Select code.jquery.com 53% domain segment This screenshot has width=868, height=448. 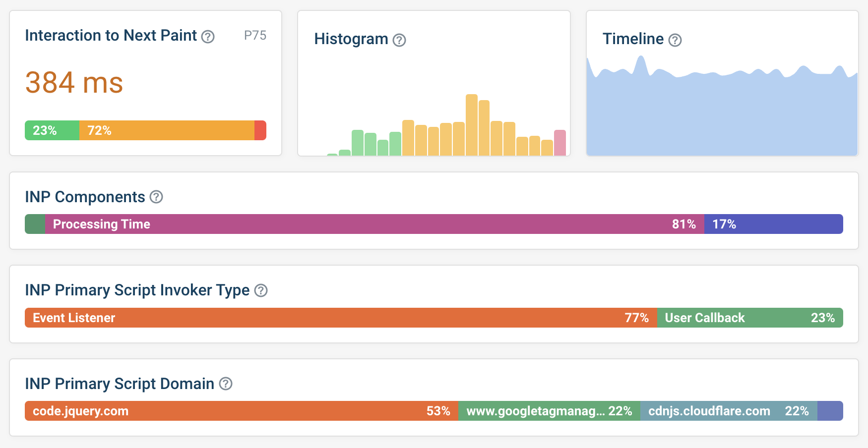tap(242, 411)
